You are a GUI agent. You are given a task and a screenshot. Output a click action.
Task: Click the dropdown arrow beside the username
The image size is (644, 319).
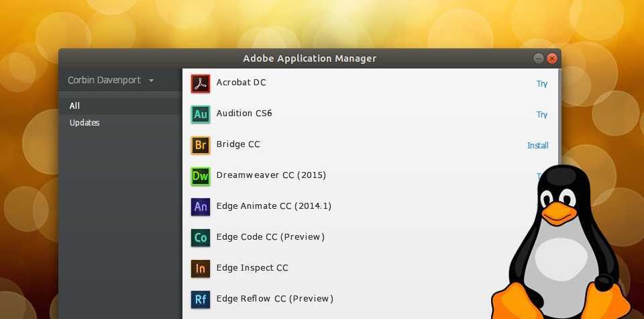(x=151, y=81)
